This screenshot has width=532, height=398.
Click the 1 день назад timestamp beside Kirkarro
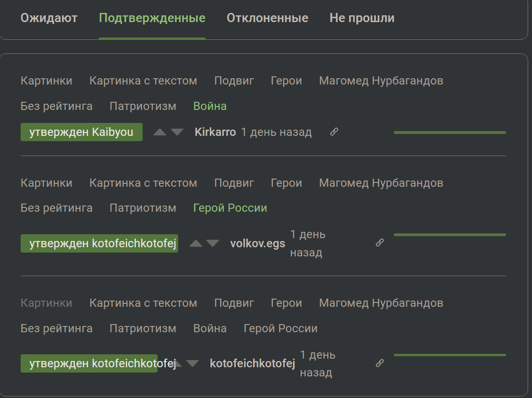(x=276, y=132)
